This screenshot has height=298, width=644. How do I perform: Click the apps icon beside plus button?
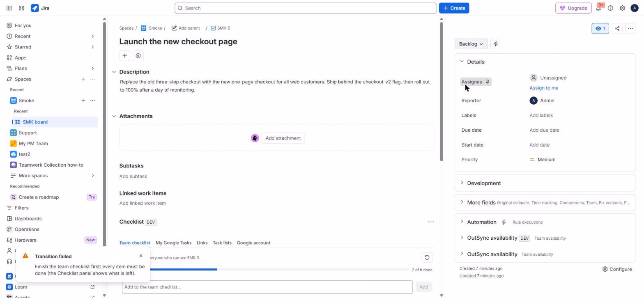(x=138, y=56)
